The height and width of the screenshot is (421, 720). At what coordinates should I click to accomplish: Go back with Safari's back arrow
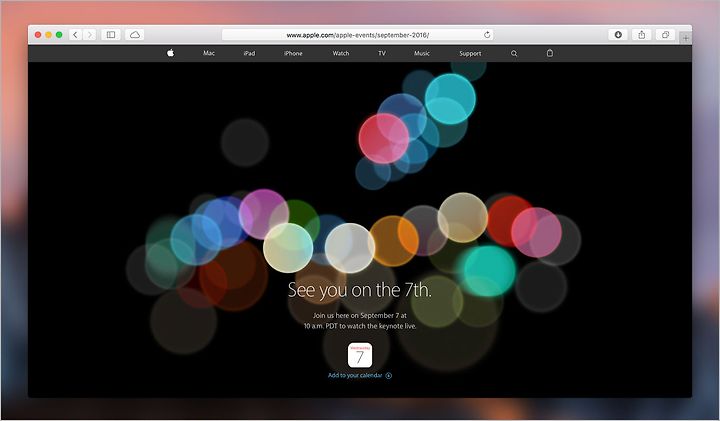[75, 34]
